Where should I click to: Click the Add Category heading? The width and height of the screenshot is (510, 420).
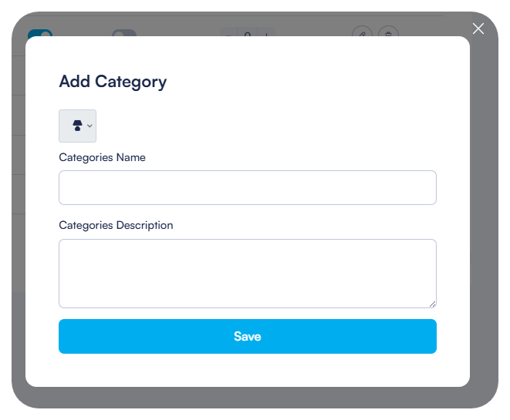click(113, 81)
